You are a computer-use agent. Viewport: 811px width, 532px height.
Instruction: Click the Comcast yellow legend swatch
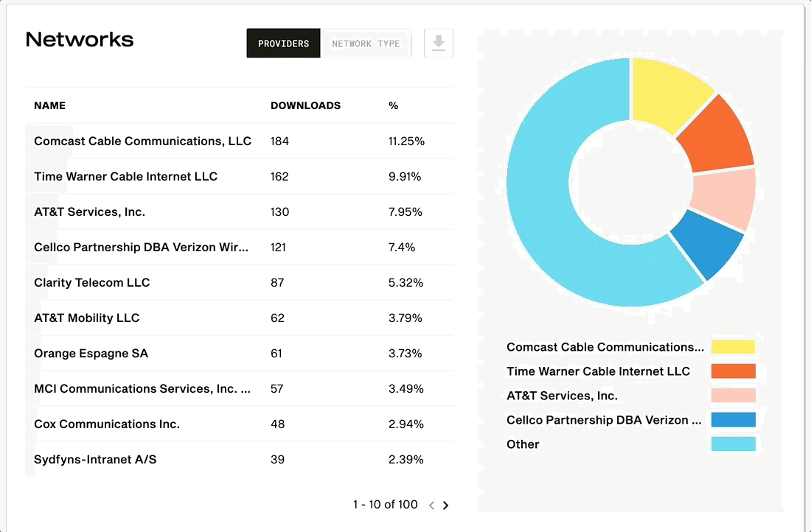coord(733,347)
